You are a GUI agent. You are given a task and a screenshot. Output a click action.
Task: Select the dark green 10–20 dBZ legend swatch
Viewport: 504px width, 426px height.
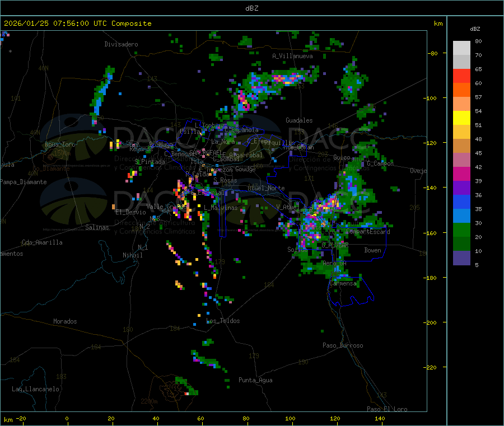(x=461, y=244)
